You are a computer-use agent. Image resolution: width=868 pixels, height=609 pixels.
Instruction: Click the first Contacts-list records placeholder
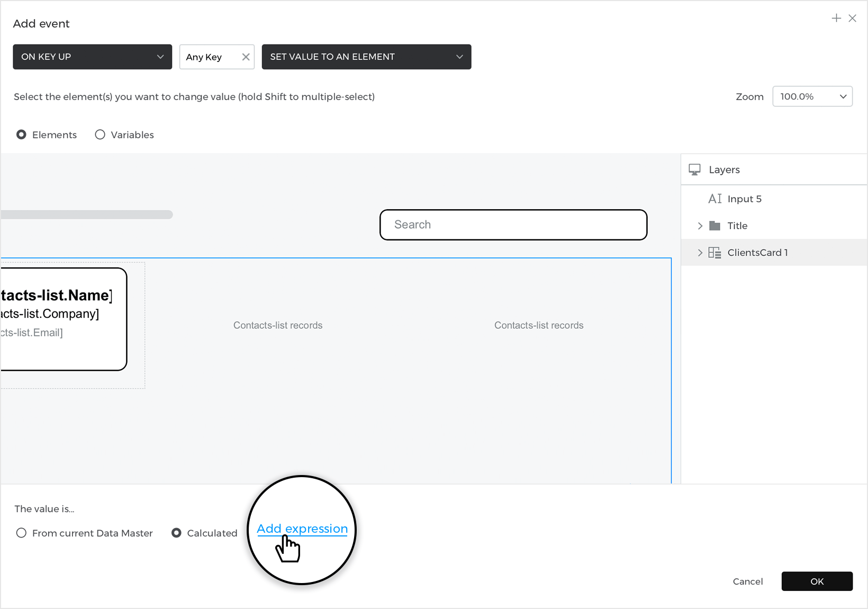coord(278,325)
